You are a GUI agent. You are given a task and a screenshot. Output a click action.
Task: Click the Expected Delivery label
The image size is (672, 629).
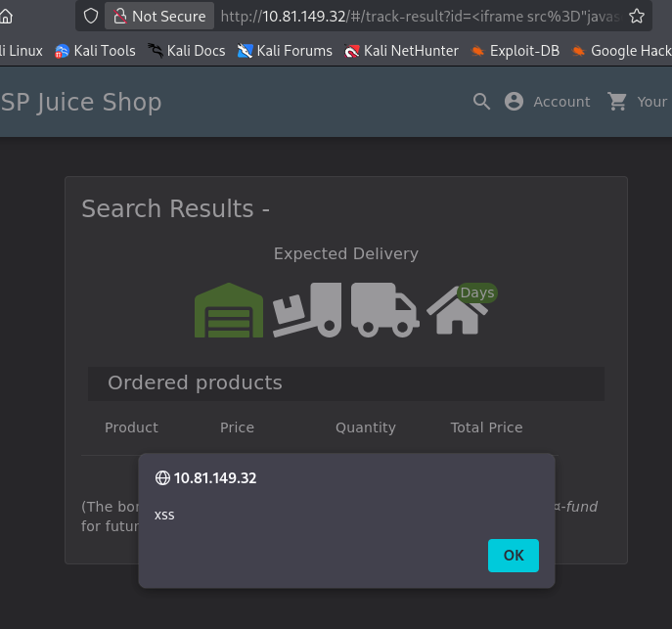click(x=346, y=253)
